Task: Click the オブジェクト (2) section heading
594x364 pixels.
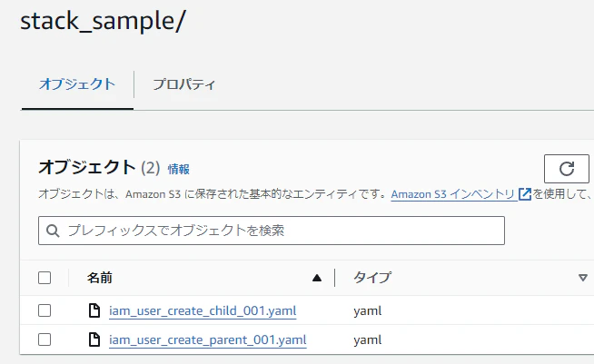Action: point(99,167)
